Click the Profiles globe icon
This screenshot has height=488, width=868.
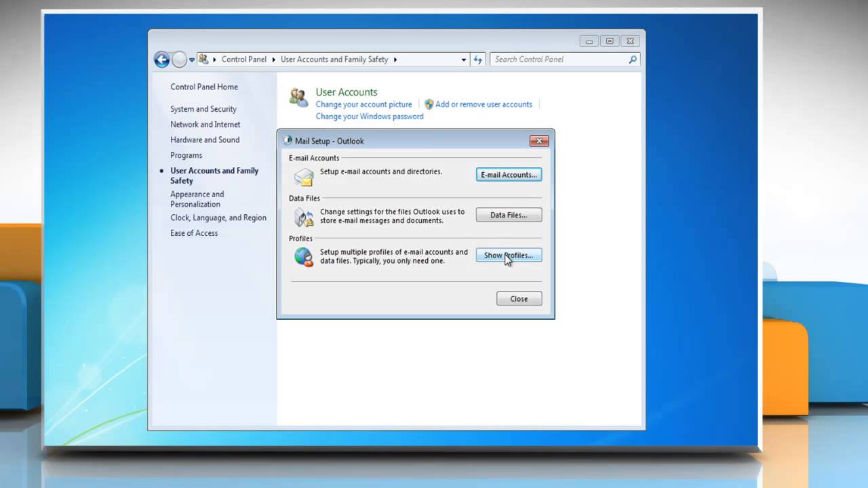pyautogui.click(x=303, y=257)
